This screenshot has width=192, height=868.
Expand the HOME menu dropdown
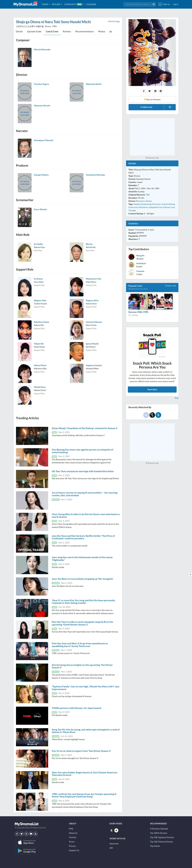pyautogui.click(x=46, y=4)
